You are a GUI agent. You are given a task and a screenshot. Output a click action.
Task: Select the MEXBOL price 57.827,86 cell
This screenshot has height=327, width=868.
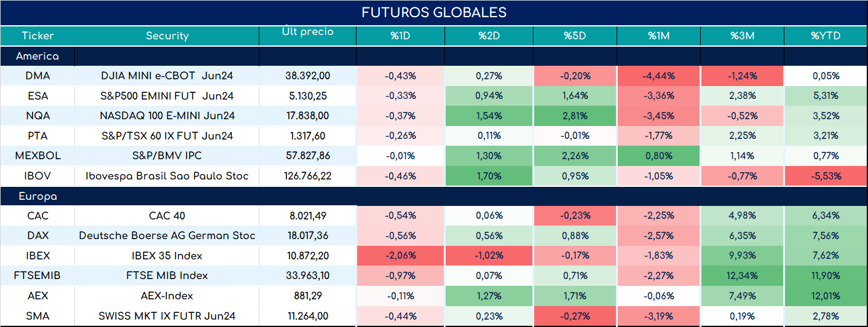pyautogui.click(x=307, y=156)
